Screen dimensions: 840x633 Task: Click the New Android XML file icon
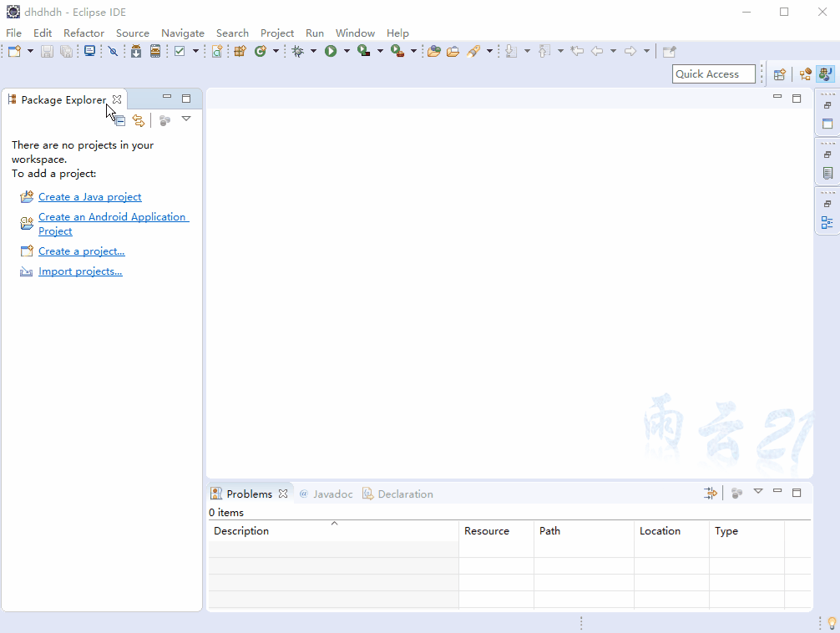pos(217,52)
